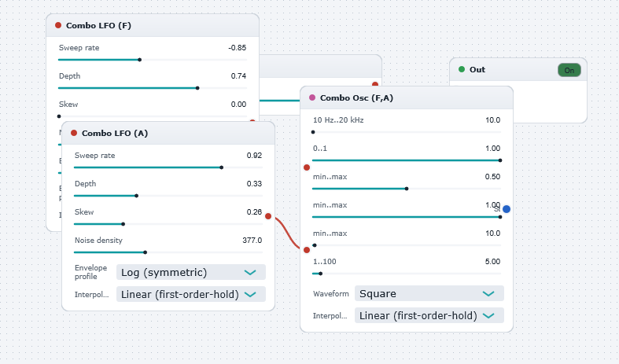Screen dimensions: 619x364
Task: Click the red input port beside 0..1 parameter
Action: [307, 167]
